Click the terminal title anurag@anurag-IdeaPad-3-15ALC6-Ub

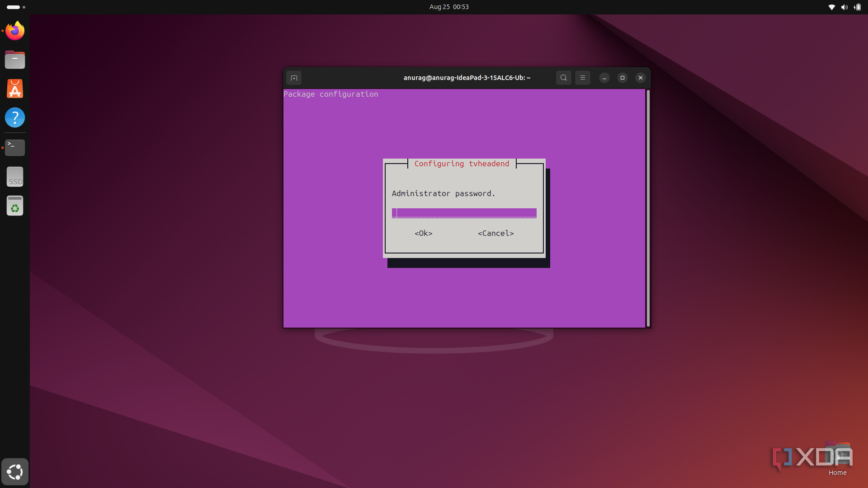(x=467, y=78)
